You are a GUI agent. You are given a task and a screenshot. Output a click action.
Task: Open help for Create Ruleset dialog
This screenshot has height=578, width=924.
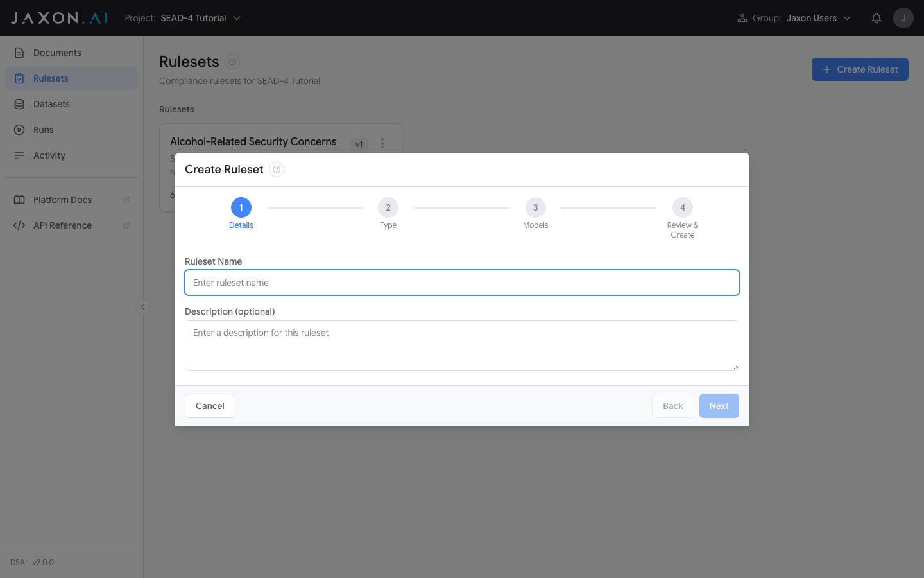click(276, 169)
